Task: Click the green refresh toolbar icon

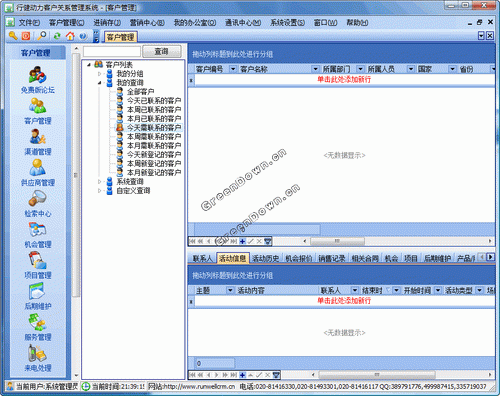Action: tap(57, 36)
